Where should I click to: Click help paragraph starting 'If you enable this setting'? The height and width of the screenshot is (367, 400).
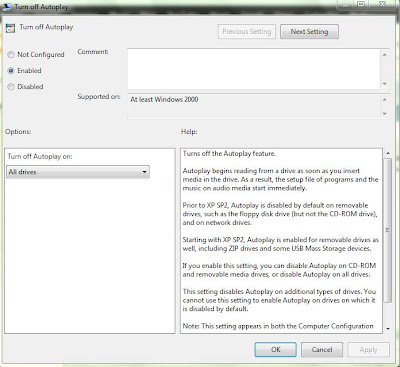click(x=279, y=270)
